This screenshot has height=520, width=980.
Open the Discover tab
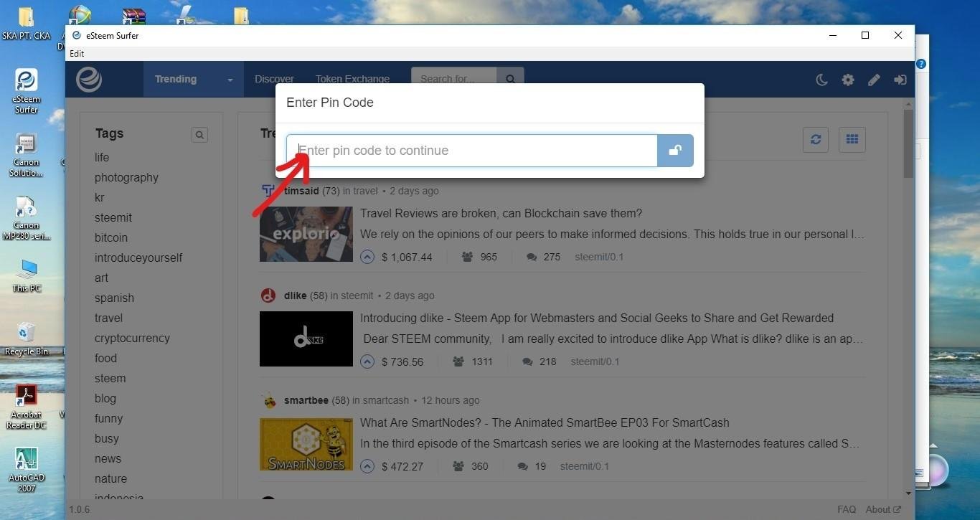(274, 79)
